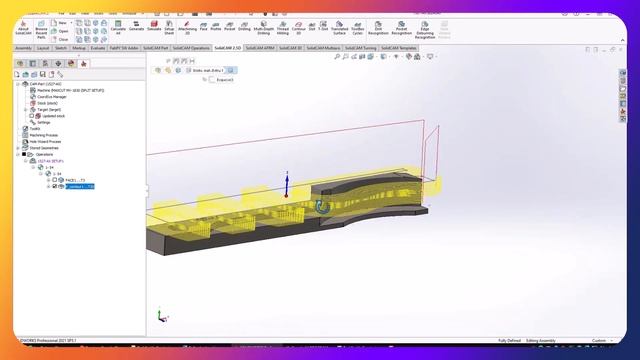Image resolution: width=640 pixels, height=360 pixels.
Task: Expand the Target node
Action: pyautogui.click(x=26, y=110)
